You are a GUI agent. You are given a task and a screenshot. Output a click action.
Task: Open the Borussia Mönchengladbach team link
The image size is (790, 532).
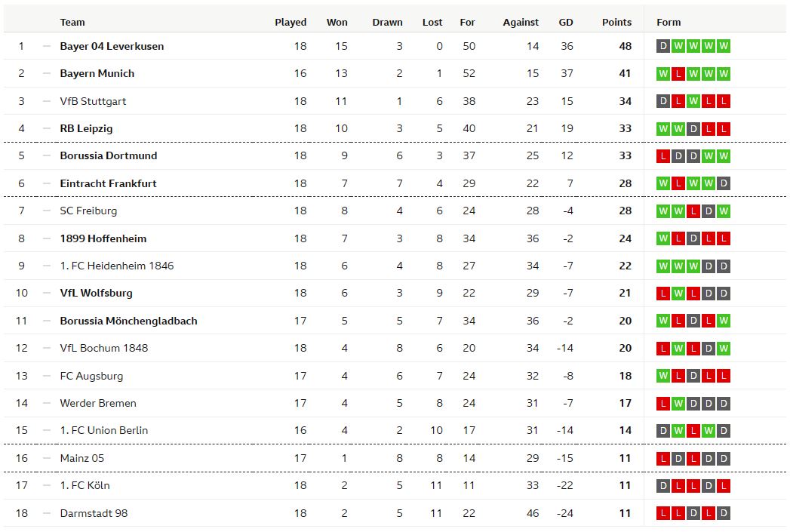coord(128,321)
